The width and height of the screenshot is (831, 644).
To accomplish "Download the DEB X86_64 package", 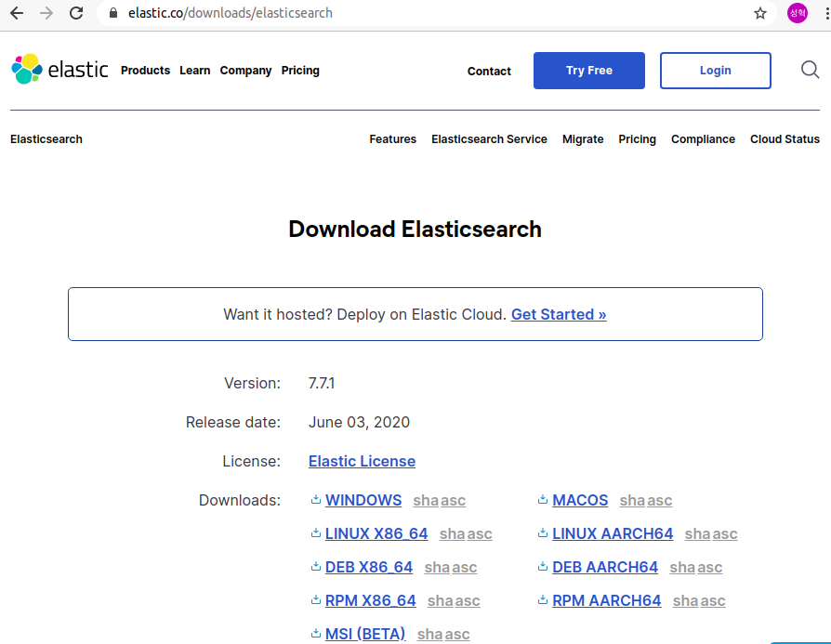I will (369, 567).
